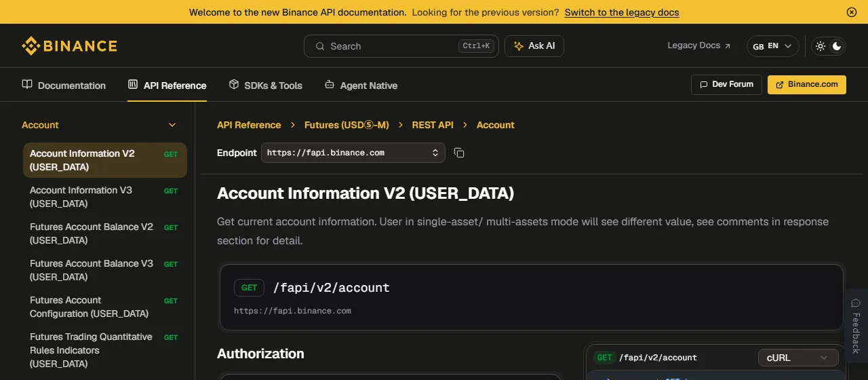The height and width of the screenshot is (380, 868).
Task: Click the search magnifier icon
Action: [320, 46]
